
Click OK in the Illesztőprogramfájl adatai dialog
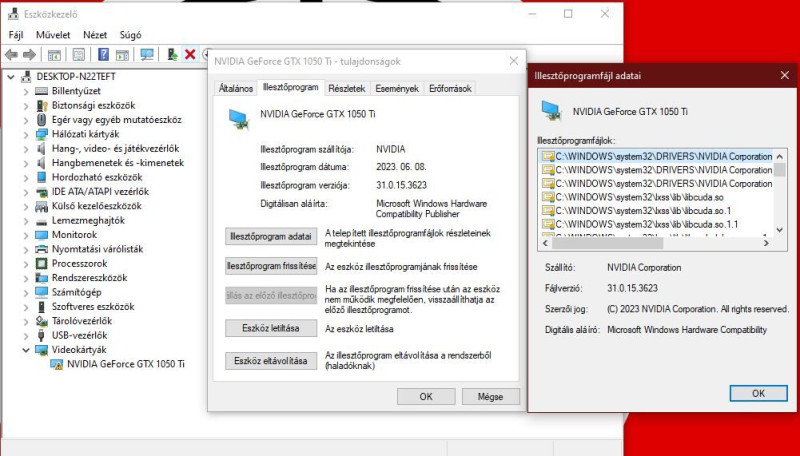758,393
